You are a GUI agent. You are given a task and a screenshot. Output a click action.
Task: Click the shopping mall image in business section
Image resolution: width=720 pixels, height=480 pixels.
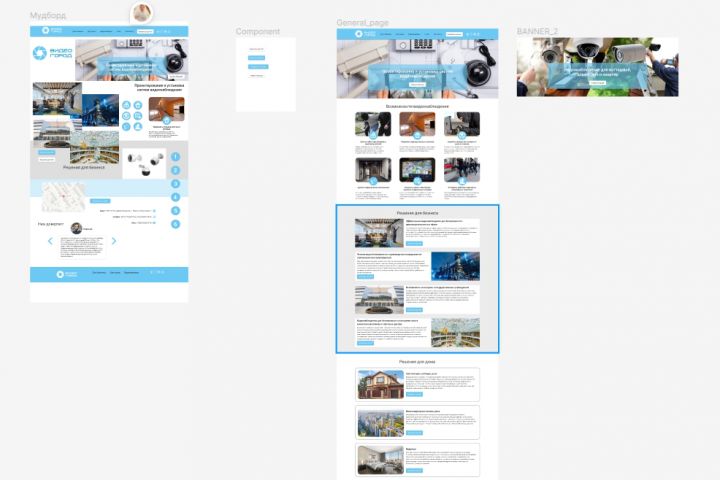(456, 333)
